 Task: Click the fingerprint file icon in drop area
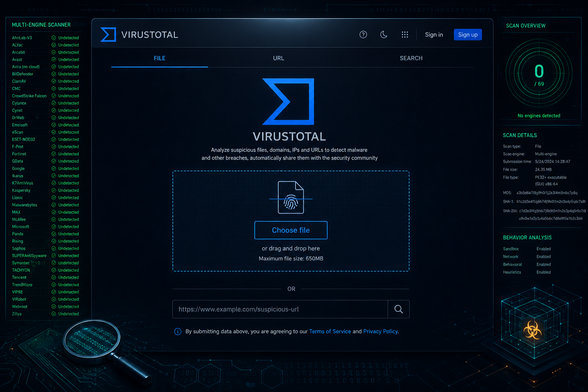(291, 197)
